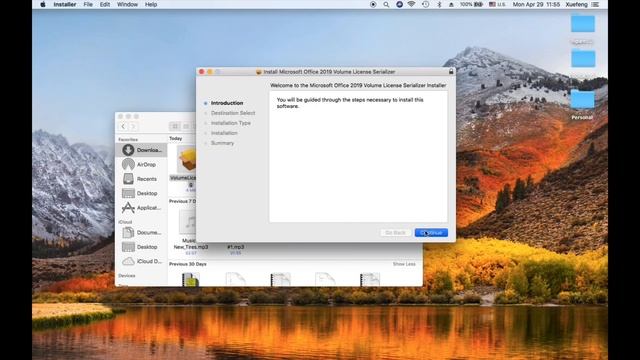Screen dimensions: 640x360
Task: Switch Finder to icon view
Action: click(175, 127)
